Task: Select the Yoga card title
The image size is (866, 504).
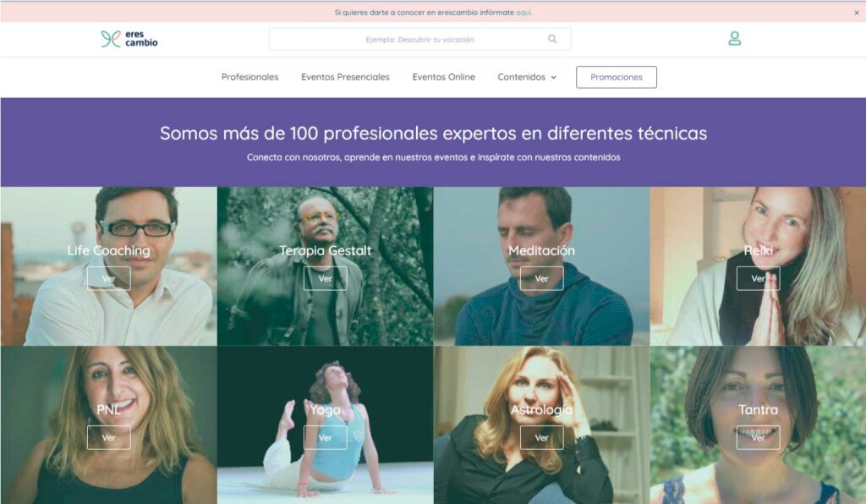Action: point(326,409)
